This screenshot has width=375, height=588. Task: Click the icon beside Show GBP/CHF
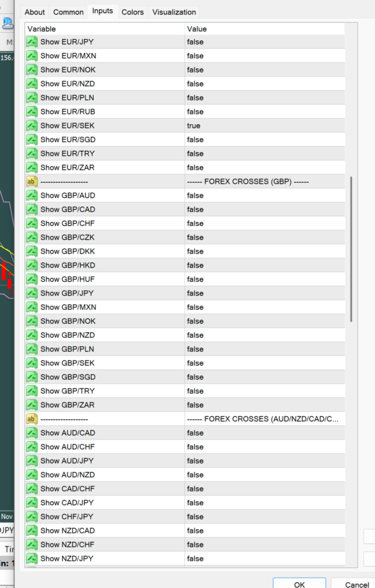point(32,223)
